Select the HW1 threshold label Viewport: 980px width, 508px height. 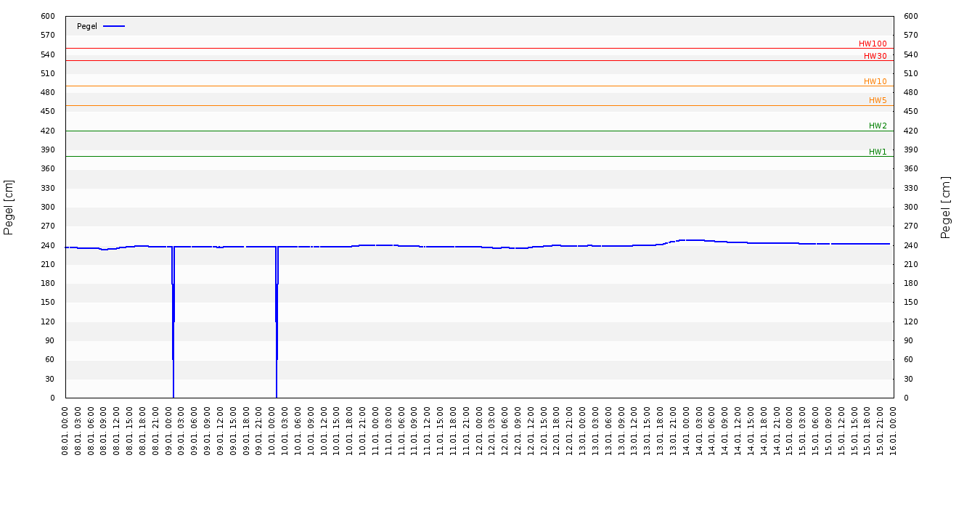(878, 152)
